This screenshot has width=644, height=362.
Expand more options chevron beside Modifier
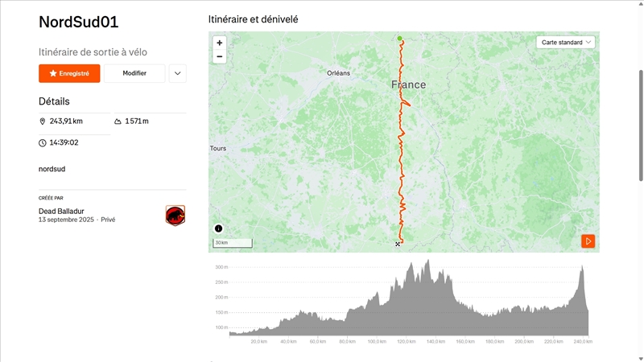(178, 73)
